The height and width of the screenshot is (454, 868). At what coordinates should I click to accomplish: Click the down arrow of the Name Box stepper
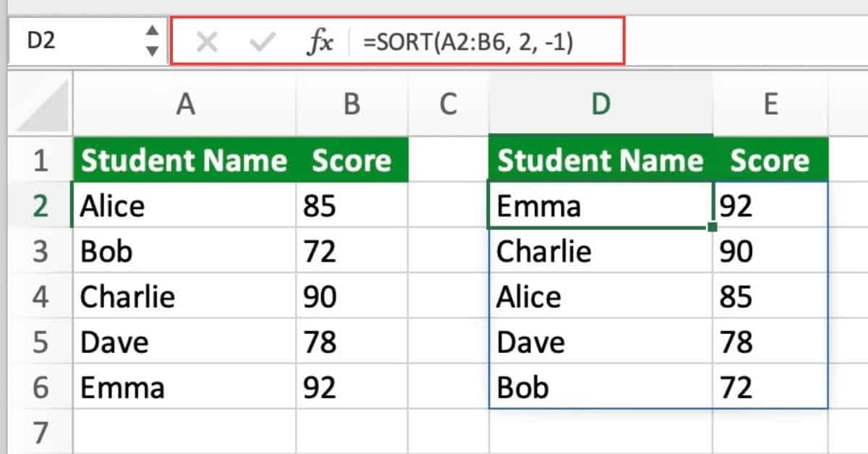point(152,51)
